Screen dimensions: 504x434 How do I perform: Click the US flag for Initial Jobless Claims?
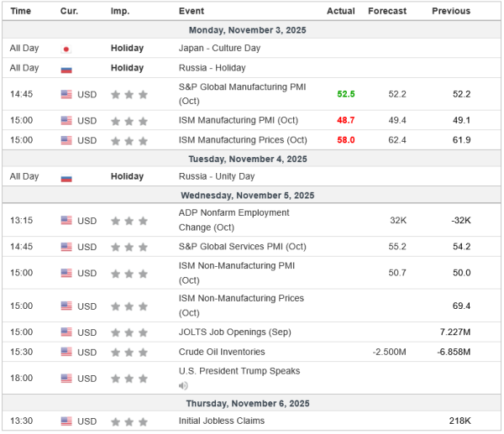pyautogui.click(x=66, y=421)
